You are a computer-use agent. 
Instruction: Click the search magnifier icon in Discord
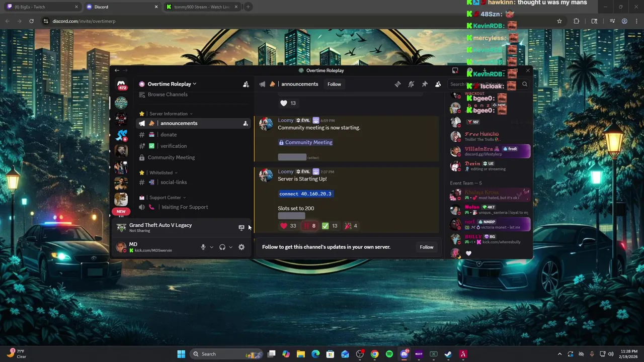tap(525, 84)
